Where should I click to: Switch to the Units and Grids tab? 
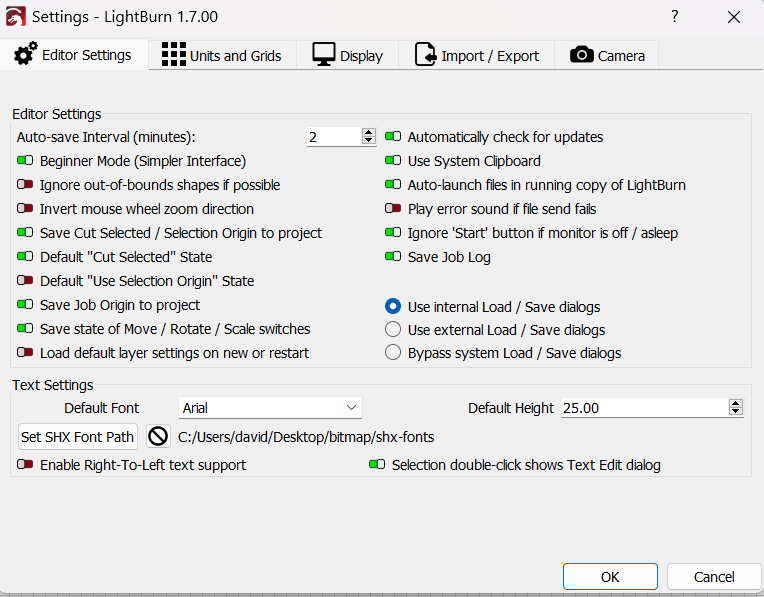222,55
